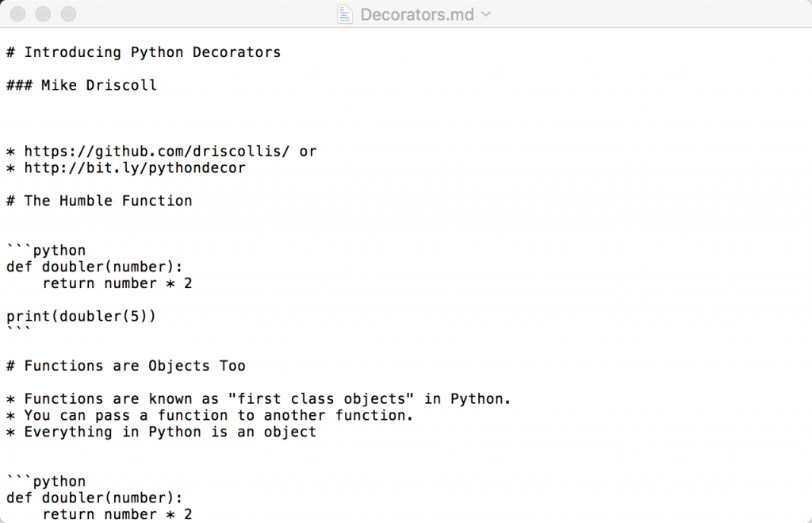Viewport: 812px width, 523px height.
Task: Click the word "or" after the GitHub URL
Action: point(308,151)
